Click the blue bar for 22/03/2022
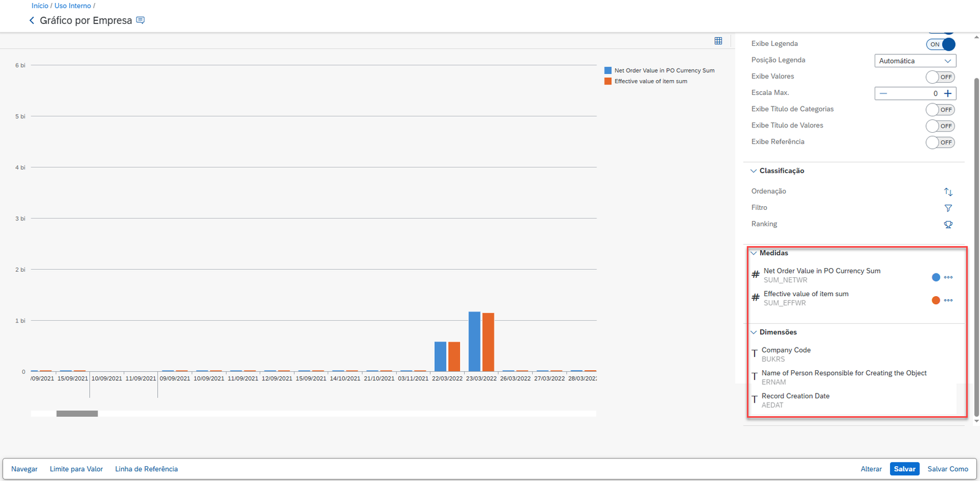This screenshot has height=481, width=980. pyautogui.click(x=440, y=357)
